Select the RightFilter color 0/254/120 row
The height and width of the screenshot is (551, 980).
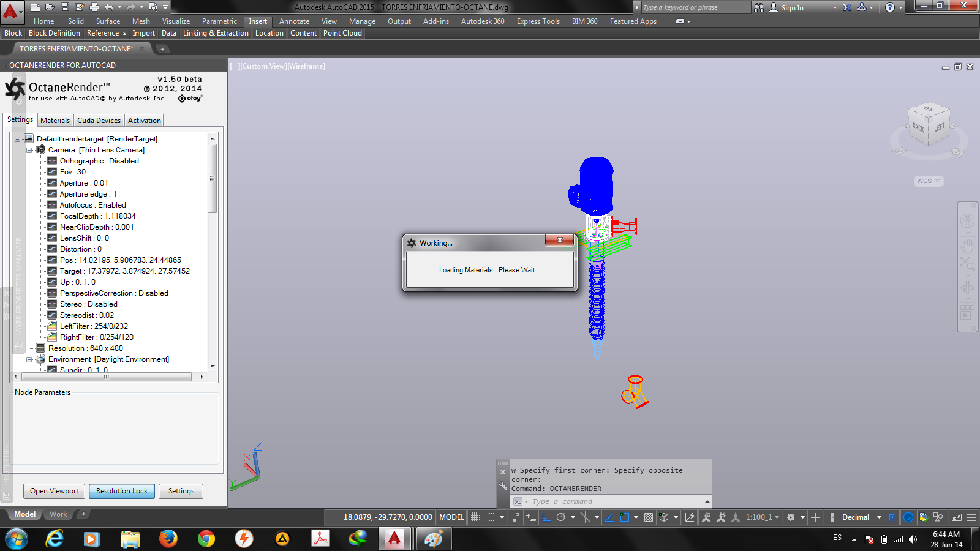click(96, 337)
